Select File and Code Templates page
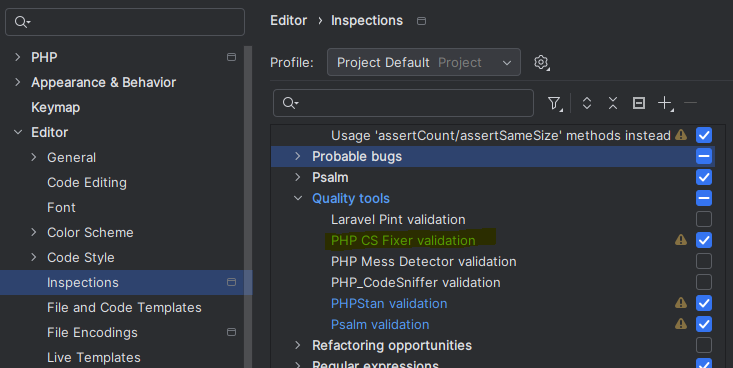733x368 pixels. tap(124, 307)
